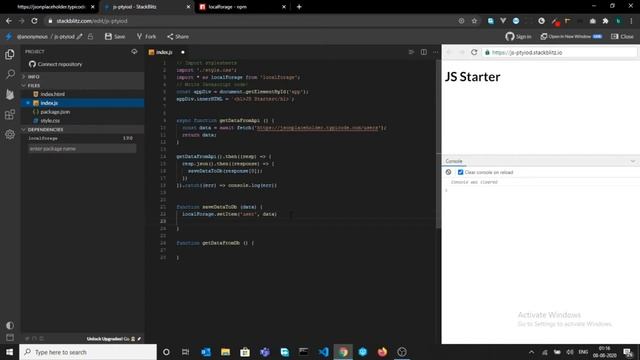
Task: Open the Ports/extensions sidebar icon
Action: click(x=10, y=114)
